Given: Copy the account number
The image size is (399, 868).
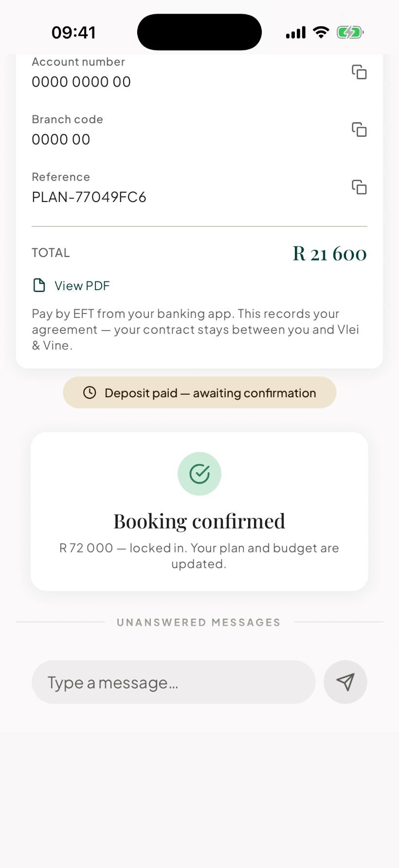Looking at the screenshot, I should tap(359, 72).
